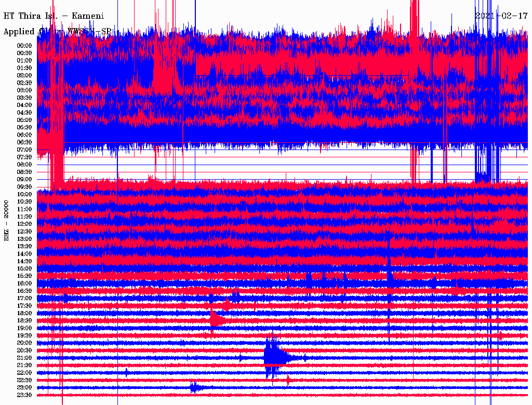Select the 04:30 time label
Screen dimensions: 532x405
tap(24, 113)
